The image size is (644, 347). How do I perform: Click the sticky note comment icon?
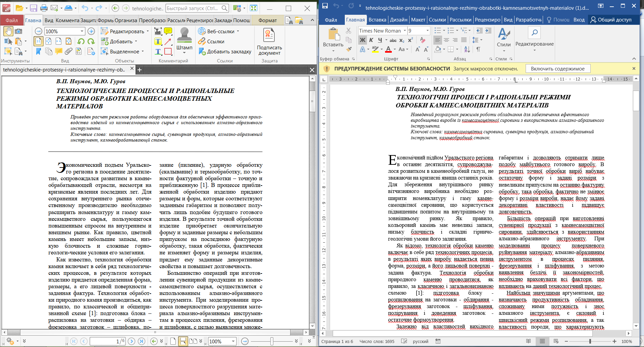(x=168, y=31)
